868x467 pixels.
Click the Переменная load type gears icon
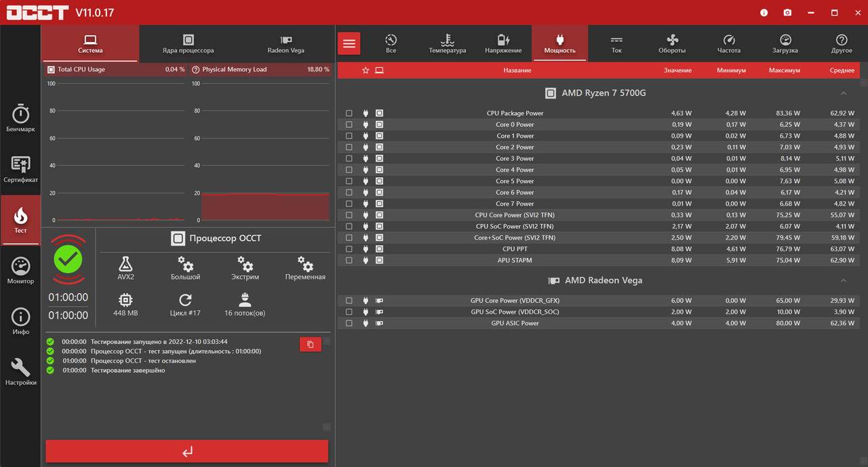pyautogui.click(x=305, y=264)
